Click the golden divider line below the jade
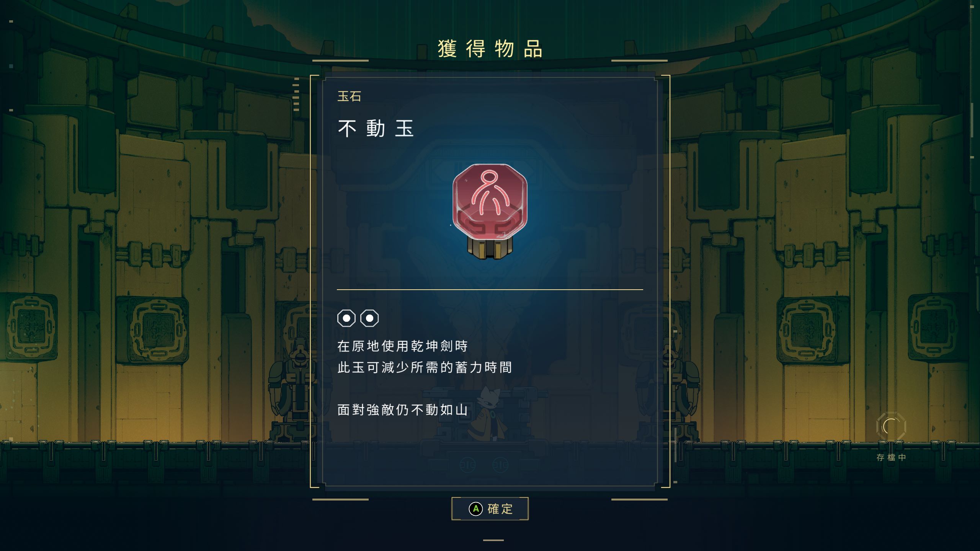Viewport: 980px width, 551px height. click(x=490, y=290)
